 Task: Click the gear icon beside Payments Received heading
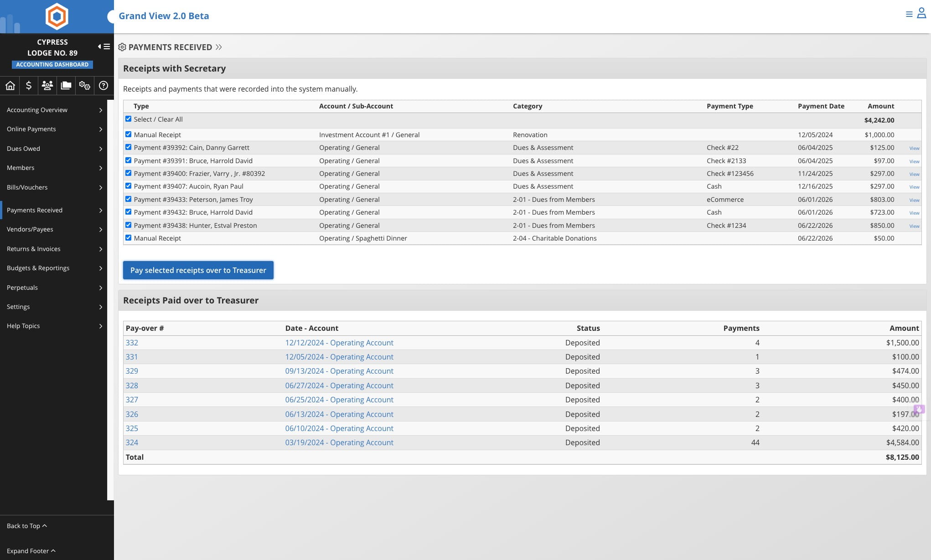tap(122, 47)
